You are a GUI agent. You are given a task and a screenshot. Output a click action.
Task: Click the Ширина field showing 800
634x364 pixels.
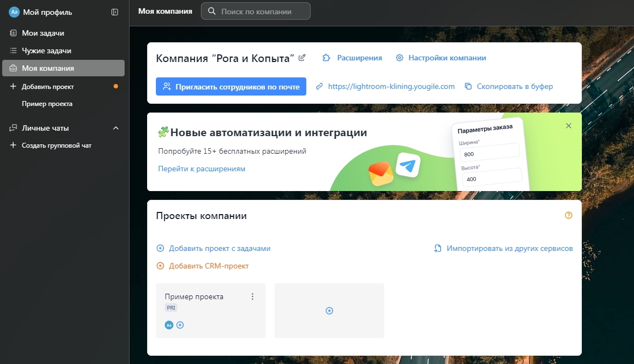coord(489,153)
